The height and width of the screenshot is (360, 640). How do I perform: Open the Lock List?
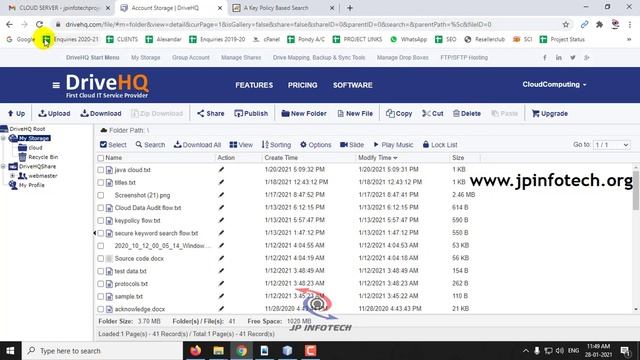pyautogui.click(x=440, y=144)
